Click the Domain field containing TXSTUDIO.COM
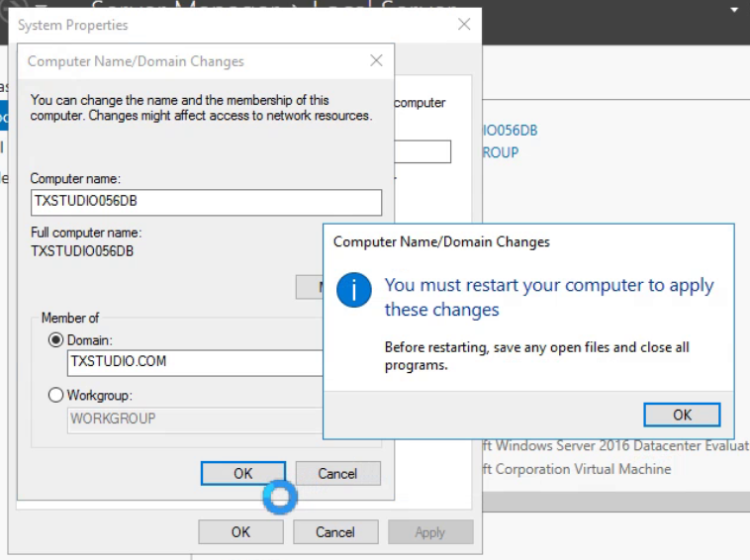Image resolution: width=750 pixels, height=560 pixels. (196, 362)
